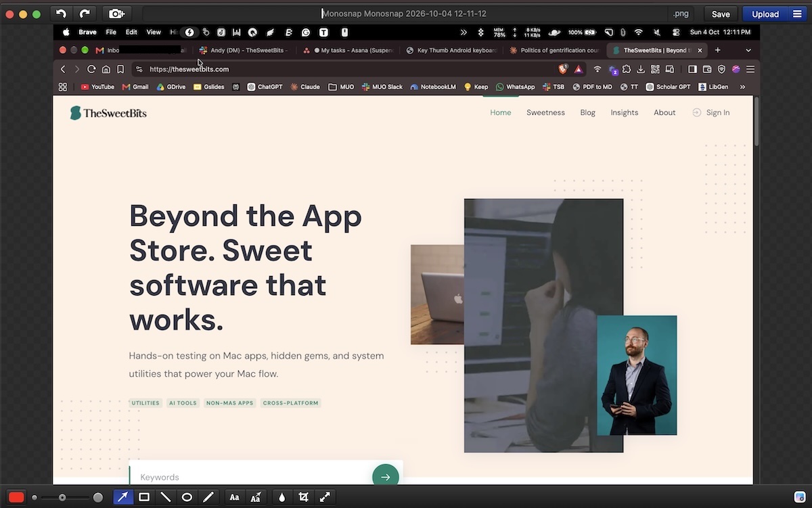
Task: Select the ellipse shape tool
Action: [x=187, y=497]
